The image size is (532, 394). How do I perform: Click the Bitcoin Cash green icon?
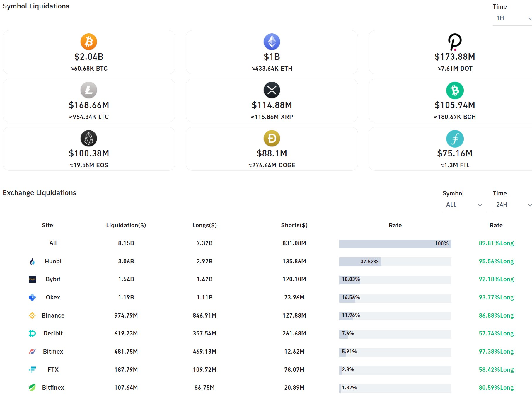[x=455, y=90]
